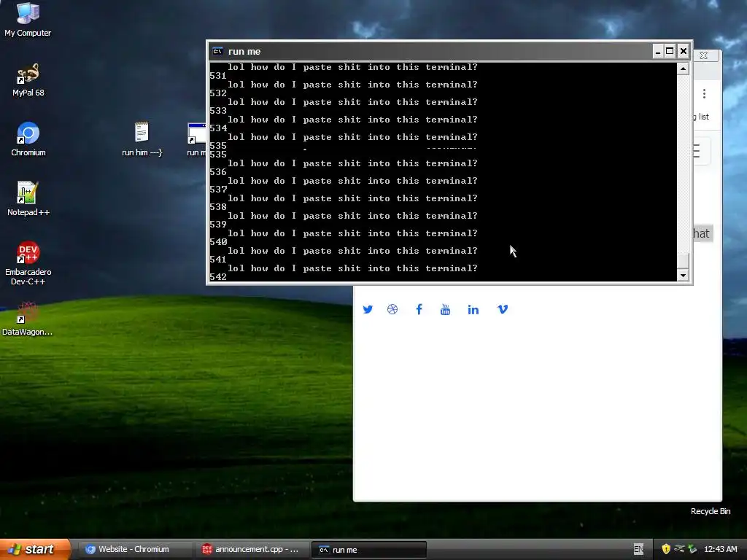Select the Notepad++ desktop shortcut
747x560 pixels.
[28, 199]
